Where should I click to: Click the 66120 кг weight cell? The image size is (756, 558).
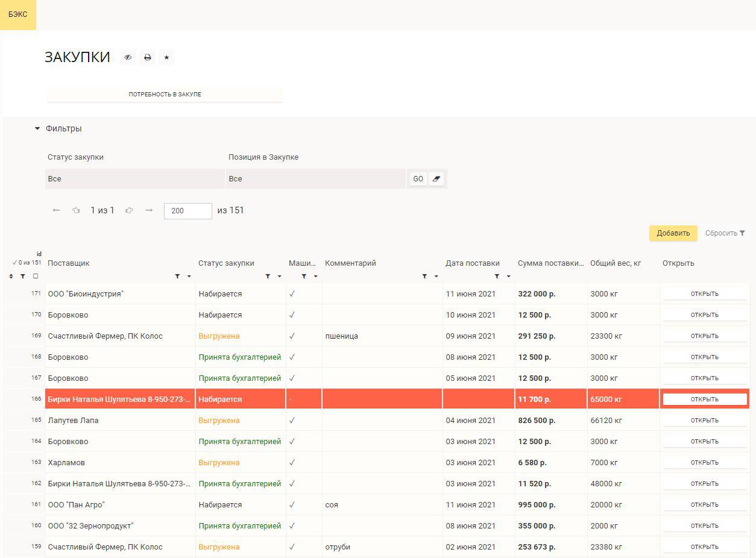623,421
